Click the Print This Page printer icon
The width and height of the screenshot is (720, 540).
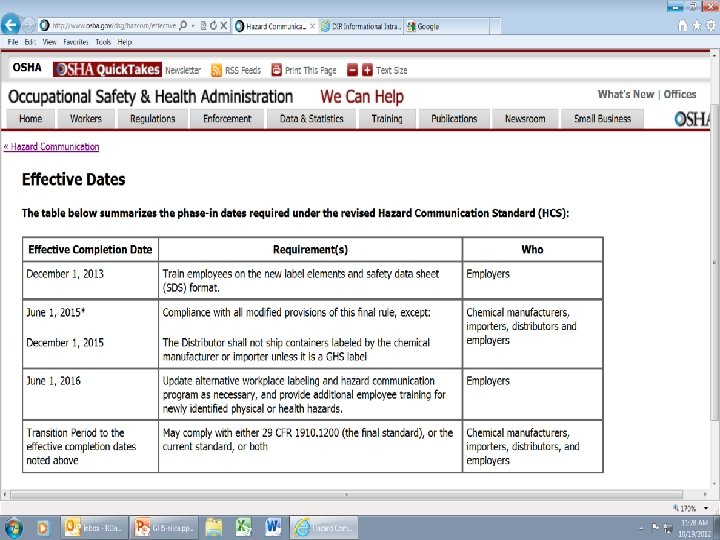point(276,70)
